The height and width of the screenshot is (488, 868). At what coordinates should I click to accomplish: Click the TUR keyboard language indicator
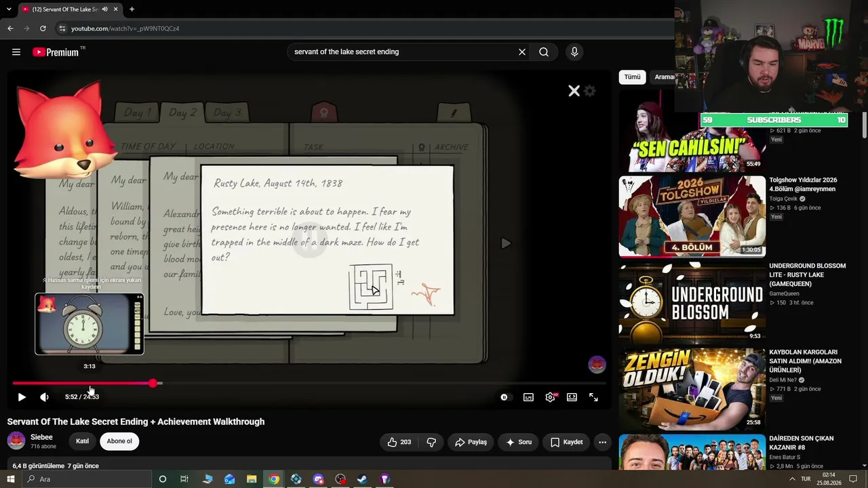806,479
